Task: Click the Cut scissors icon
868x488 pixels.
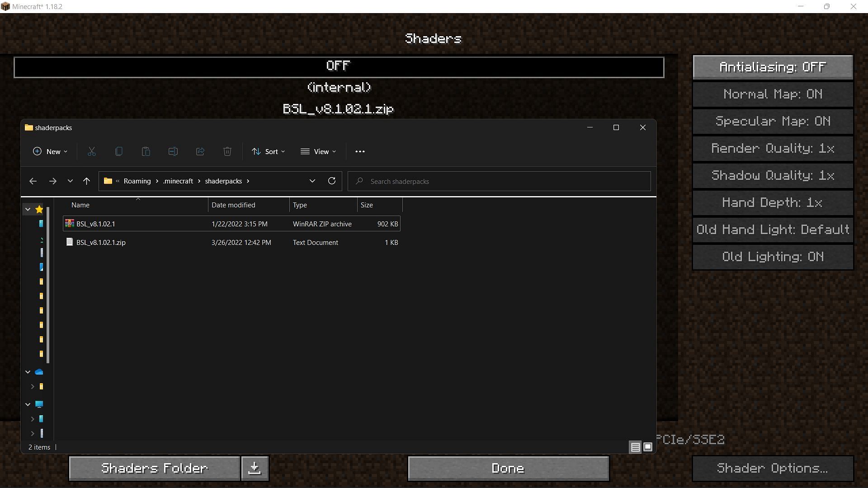Action: point(92,152)
